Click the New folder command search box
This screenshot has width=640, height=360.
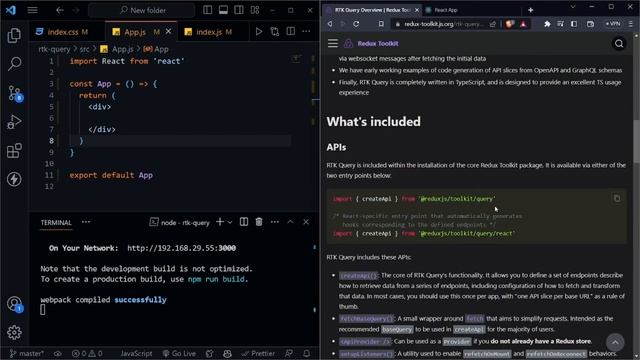tap(142, 10)
